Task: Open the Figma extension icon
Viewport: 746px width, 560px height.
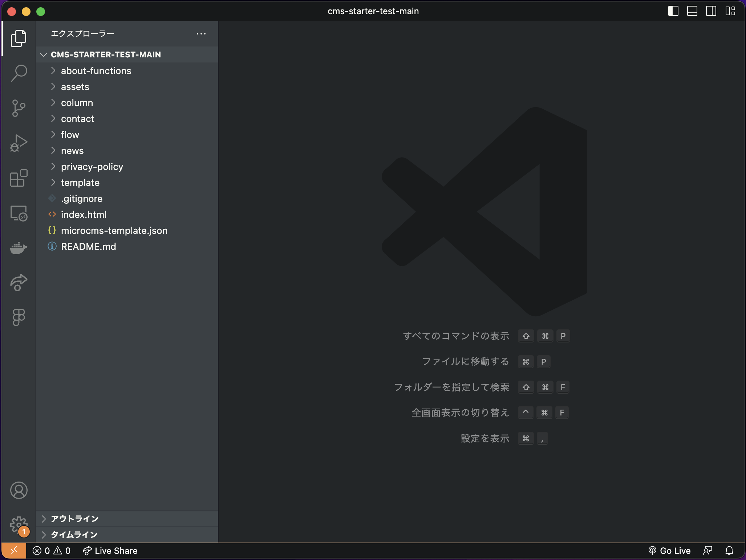Action: tap(19, 317)
